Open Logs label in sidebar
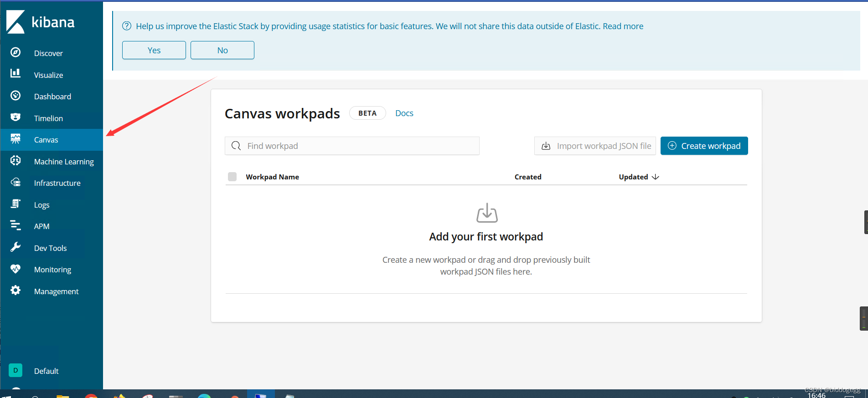The width and height of the screenshot is (868, 398). pos(41,205)
